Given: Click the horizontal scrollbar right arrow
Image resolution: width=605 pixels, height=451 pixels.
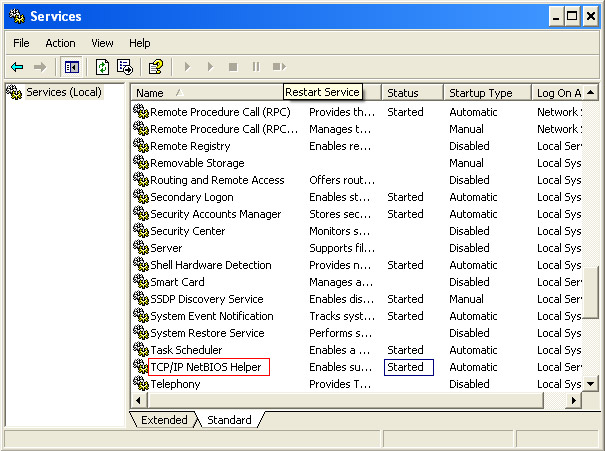Looking at the screenshot, I should pyautogui.click(x=573, y=400).
